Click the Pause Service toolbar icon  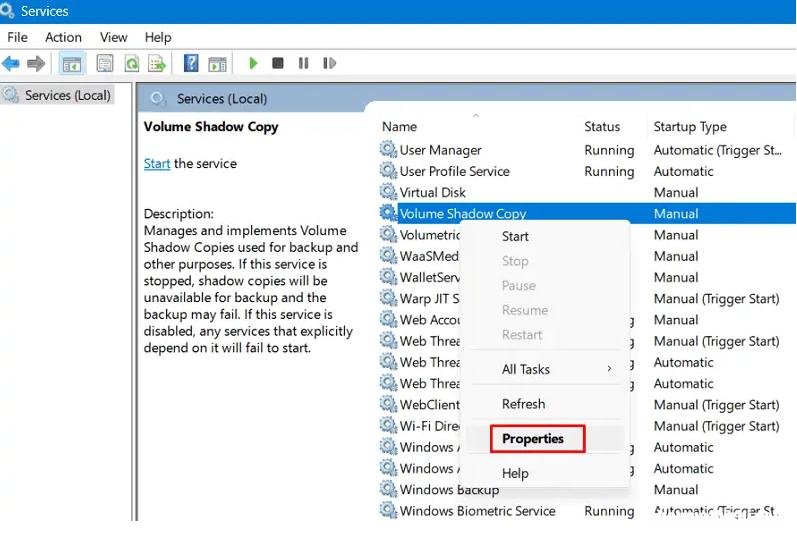[303, 63]
